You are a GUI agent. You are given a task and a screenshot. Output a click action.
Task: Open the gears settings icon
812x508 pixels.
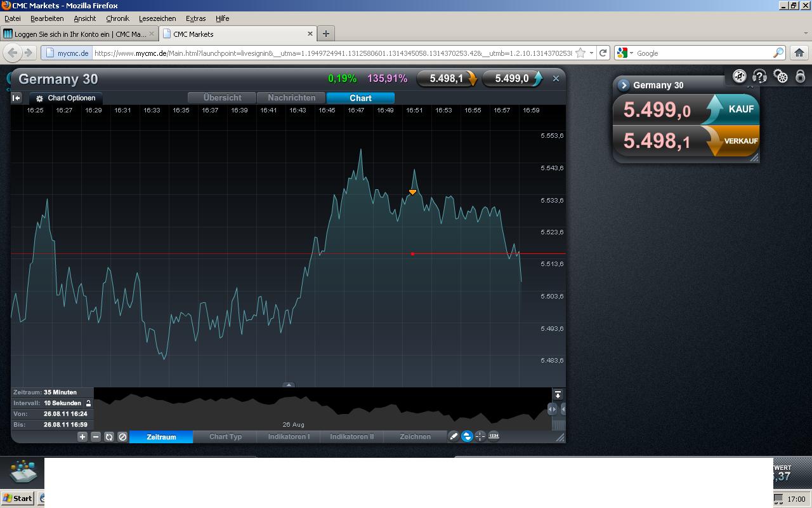[781, 76]
